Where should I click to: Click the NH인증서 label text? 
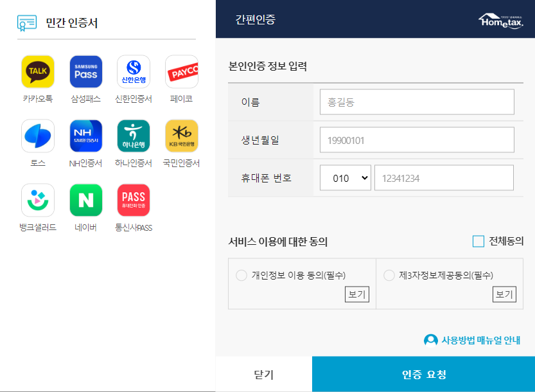(x=85, y=163)
